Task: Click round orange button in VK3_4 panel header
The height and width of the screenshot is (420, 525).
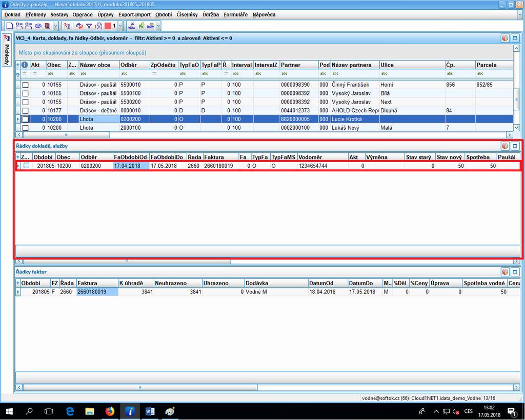Action: coord(505,38)
